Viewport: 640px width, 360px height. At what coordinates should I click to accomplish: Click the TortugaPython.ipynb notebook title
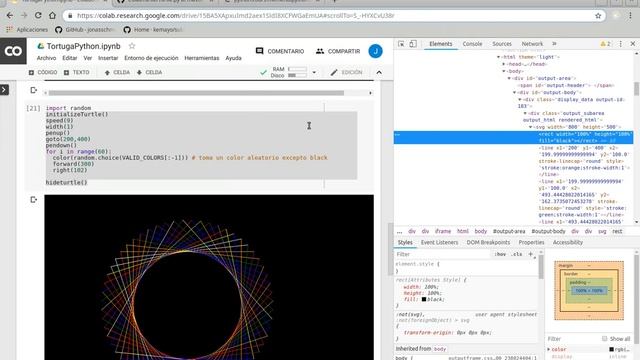pos(83,46)
